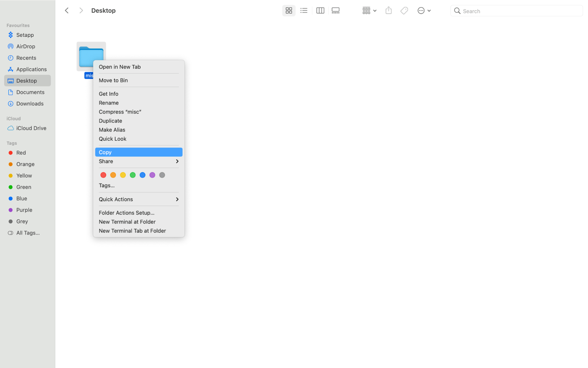Select the Recents sidebar item
Image resolution: width=588 pixels, height=368 pixels.
tap(26, 57)
